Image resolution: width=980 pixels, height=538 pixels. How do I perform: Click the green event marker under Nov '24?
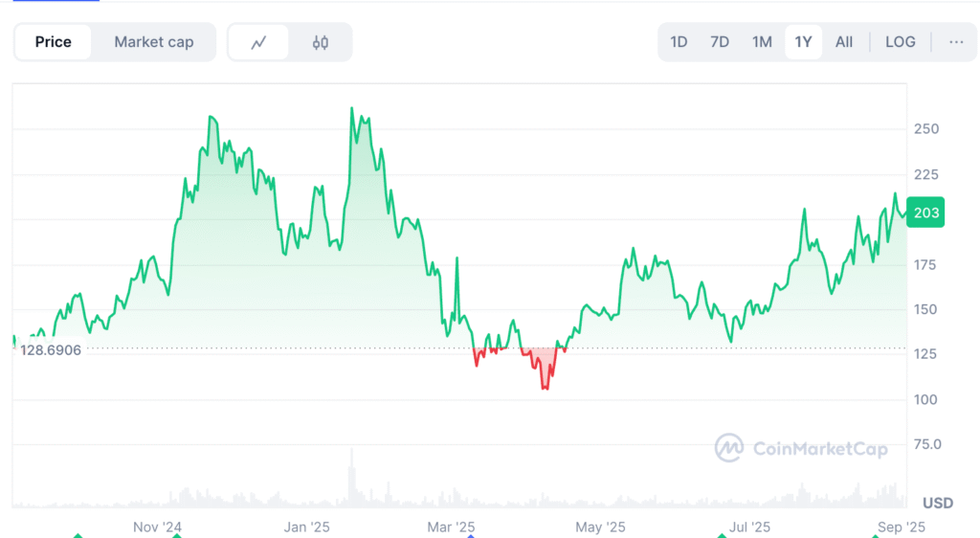[176, 534]
